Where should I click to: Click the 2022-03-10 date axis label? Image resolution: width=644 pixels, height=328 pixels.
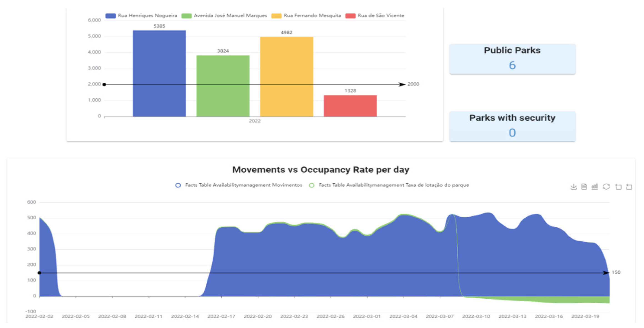(476, 316)
